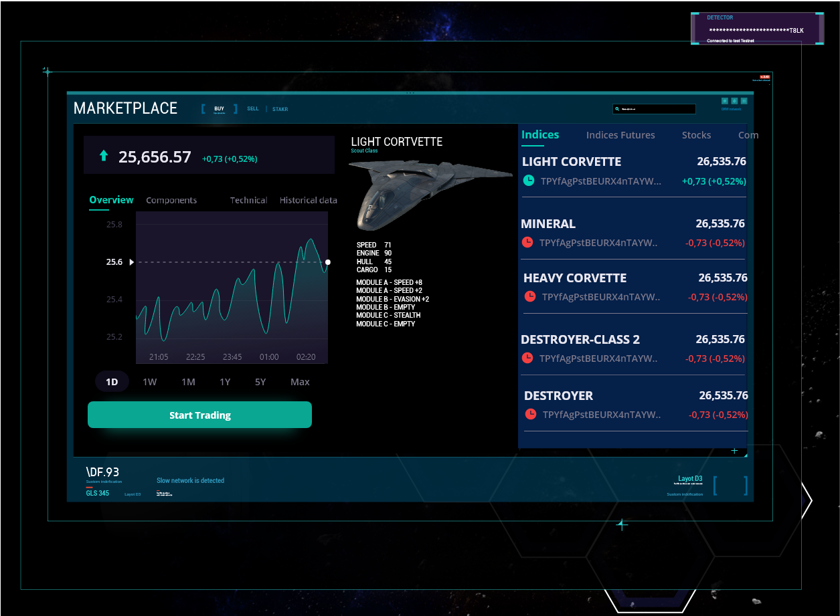Click the wallet icon above DRW network
Screen dimensions: 840x616
click(x=744, y=101)
